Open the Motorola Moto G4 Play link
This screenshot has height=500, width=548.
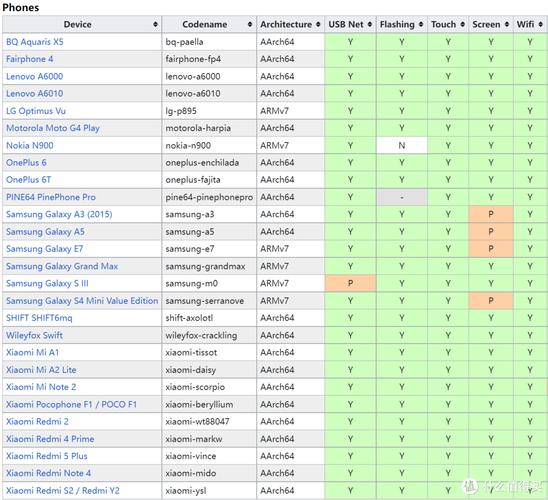(x=53, y=128)
